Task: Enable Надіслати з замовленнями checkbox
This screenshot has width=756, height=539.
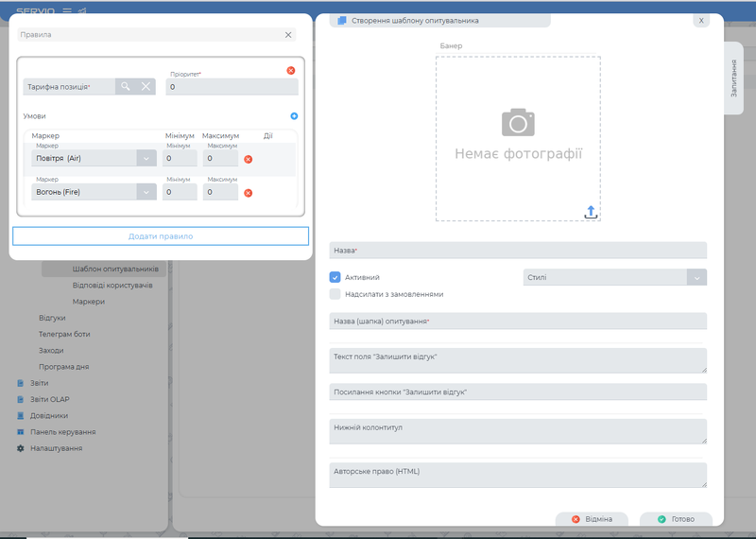Action: pos(335,294)
